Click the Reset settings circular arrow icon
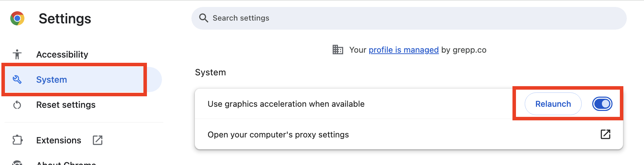644x165 pixels. [x=17, y=105]
